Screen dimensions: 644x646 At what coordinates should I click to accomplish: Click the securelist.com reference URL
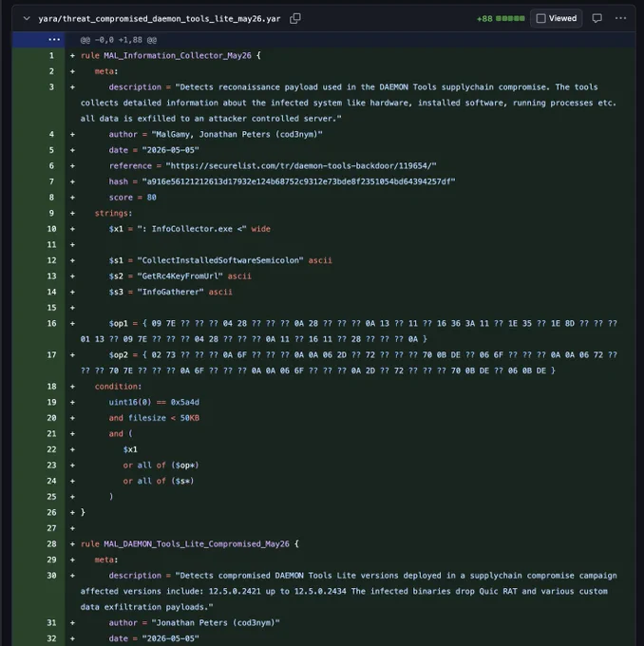(301, 166)
